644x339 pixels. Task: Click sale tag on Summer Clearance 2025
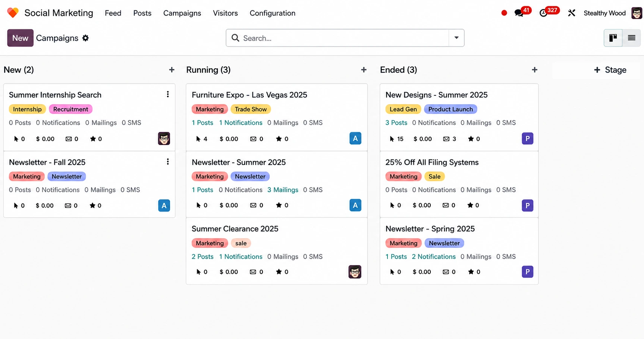click(x=241, y=243)
